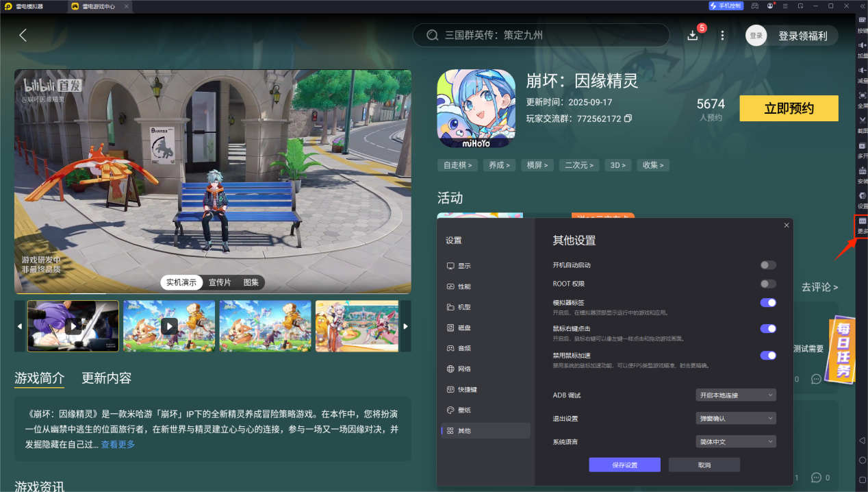868x492 pixels.
Task: Switch to 磁盘 settings
Action: [x=485, y=328]
